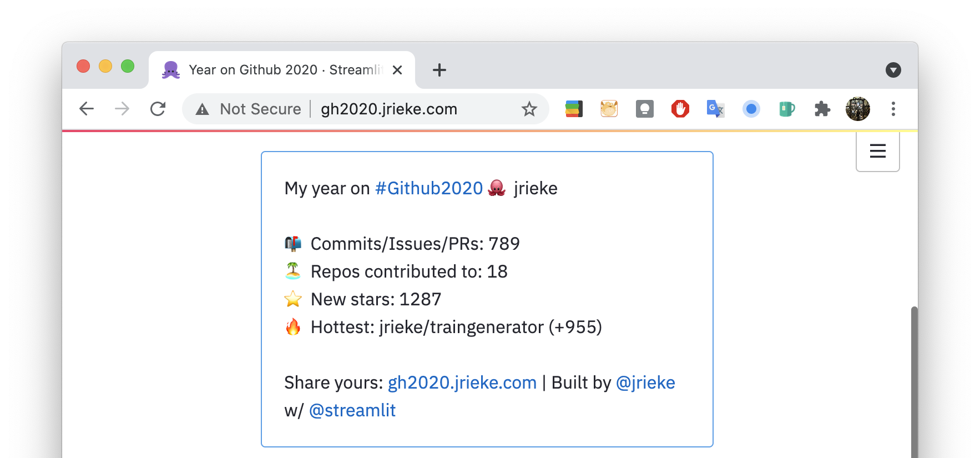Screen dimensions: 980x458
Task: Click the 'Commits/Issues/PRs: 789' line
Action: [415, 244]
